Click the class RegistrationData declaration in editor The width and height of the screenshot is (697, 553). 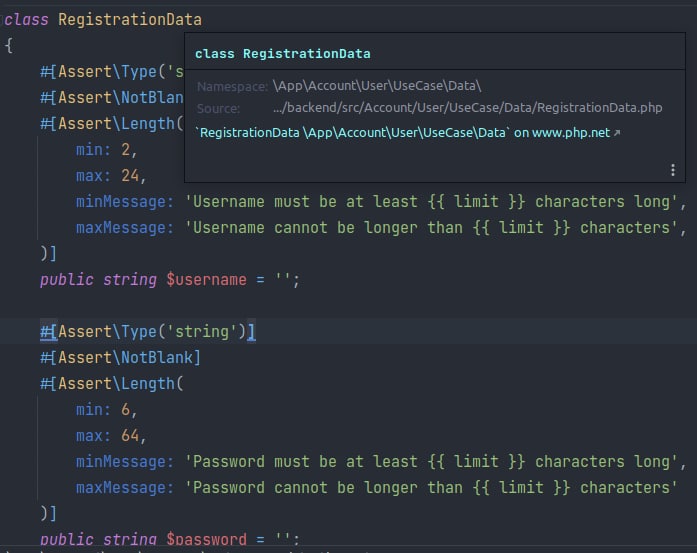(x=103, y=20)
